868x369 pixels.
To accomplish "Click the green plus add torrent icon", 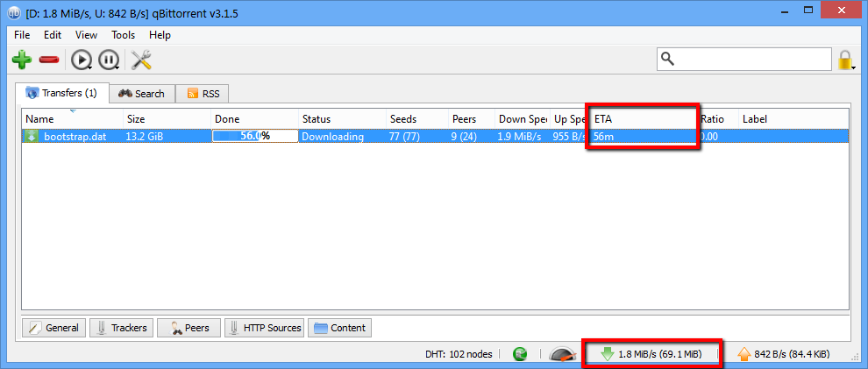I will pyautogui.click(x=21, y=60).
